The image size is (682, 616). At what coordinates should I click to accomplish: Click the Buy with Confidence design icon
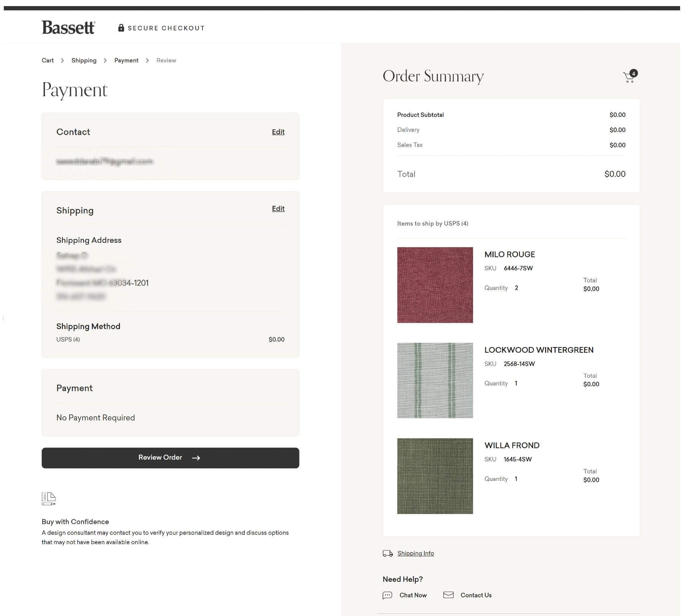(x=49, y=499)
